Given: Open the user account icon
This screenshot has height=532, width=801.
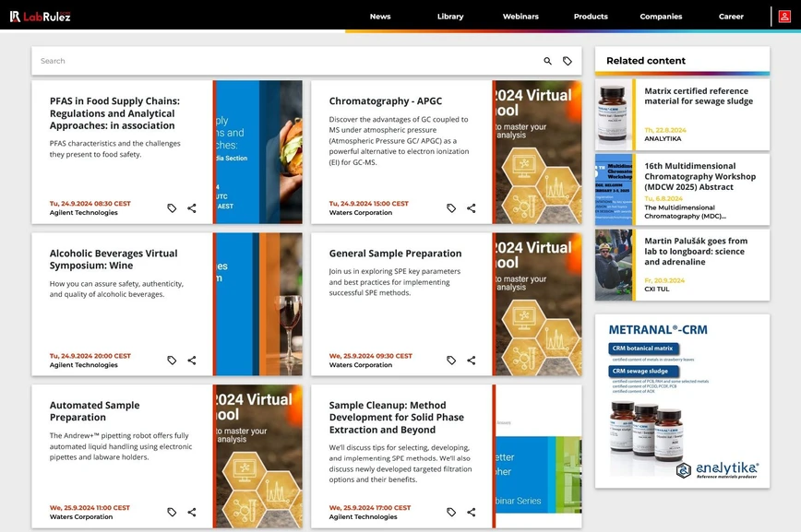Looking at the screenshot, I should [784, 17].
